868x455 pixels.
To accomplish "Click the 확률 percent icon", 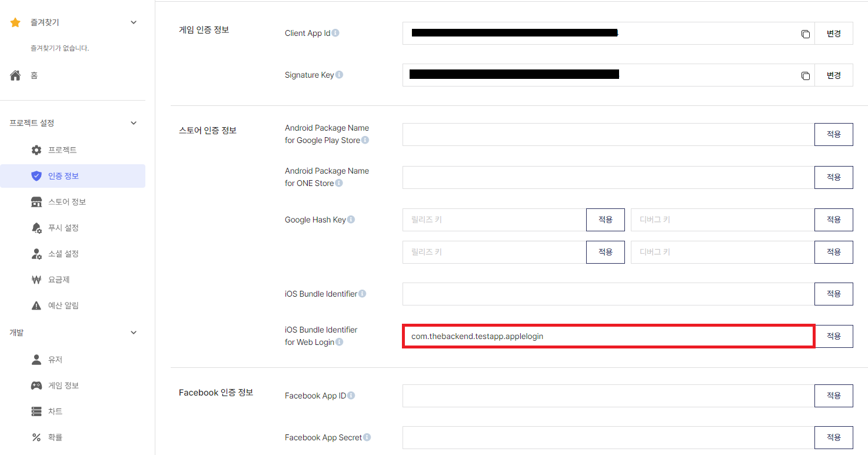I will coord(36,437).
